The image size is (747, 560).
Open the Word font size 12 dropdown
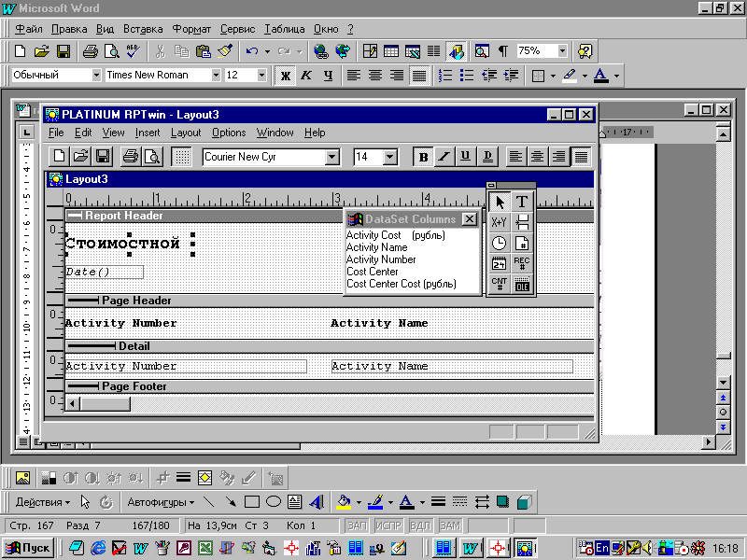(261, 75)
